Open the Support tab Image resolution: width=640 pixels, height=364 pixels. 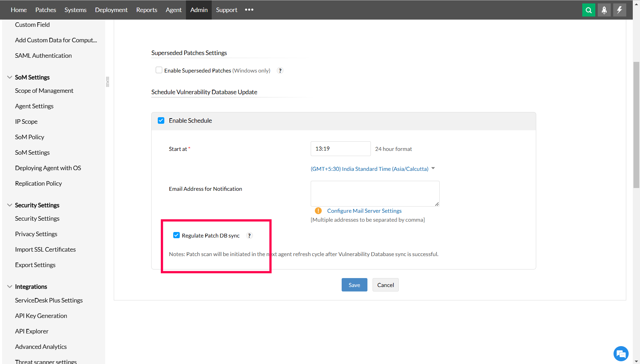[x=227, y=10]
